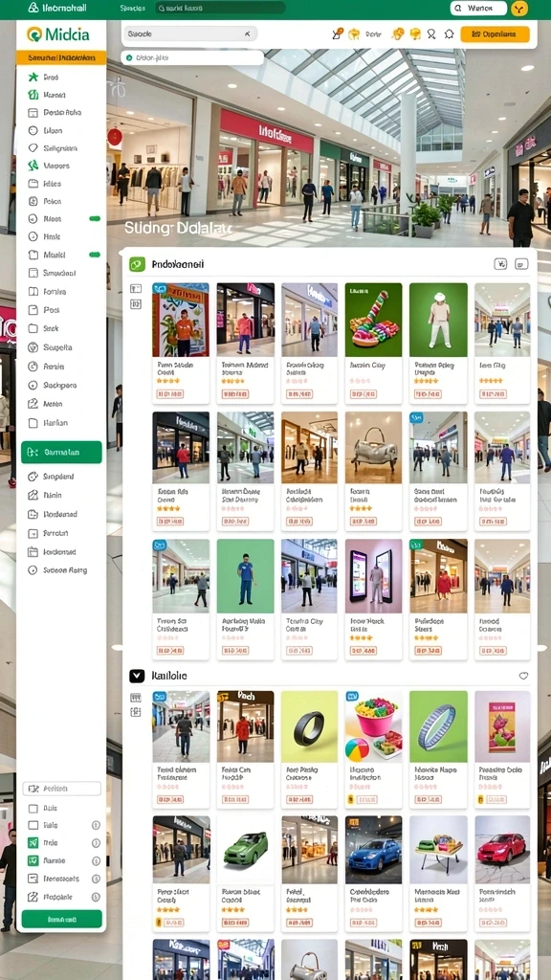Click the orange button in top toolbar
The height and width of the screenshot is (980, 551).
495,33
